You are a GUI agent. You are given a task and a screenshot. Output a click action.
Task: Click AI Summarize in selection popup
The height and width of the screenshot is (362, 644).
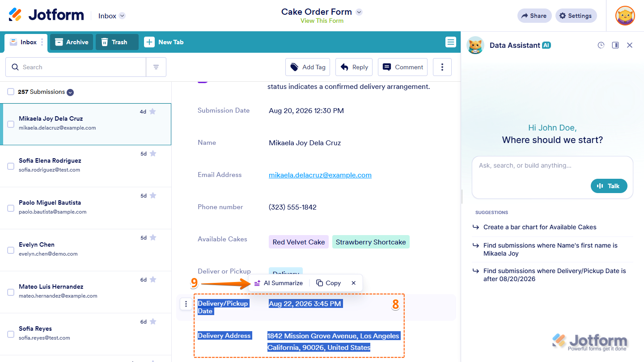point(278,283)
